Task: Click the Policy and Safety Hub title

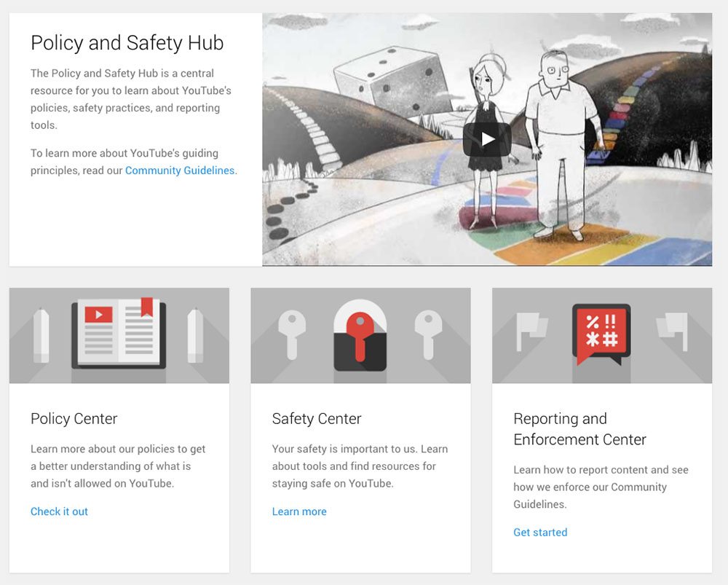Action: [127, 43]
